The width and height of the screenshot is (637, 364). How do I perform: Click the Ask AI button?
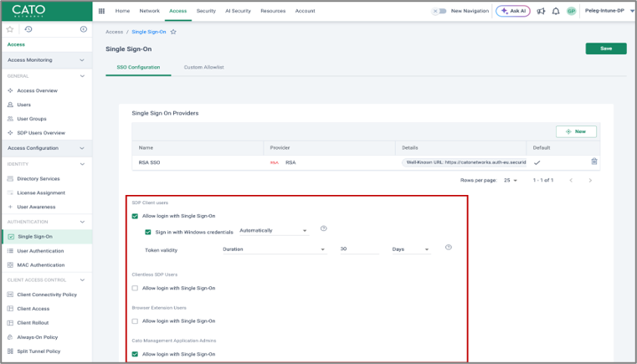pyautogui.click(x=513, y=11)
